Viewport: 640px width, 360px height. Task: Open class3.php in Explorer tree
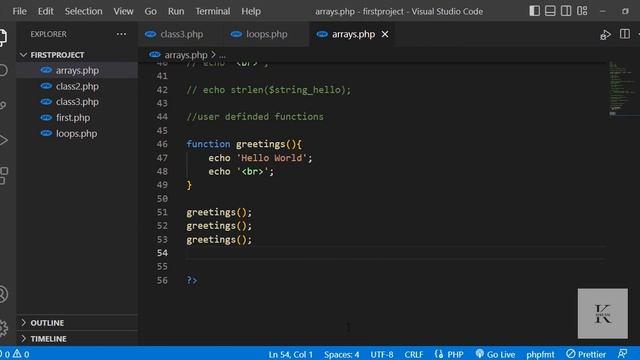click(x=77, y=102)
